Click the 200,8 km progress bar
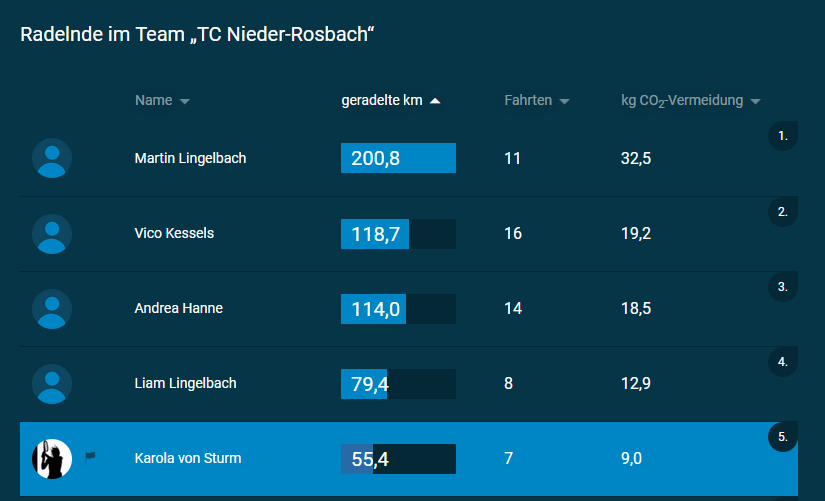The width and height of the screenshot is (825, 501). (x=398, y=158)
